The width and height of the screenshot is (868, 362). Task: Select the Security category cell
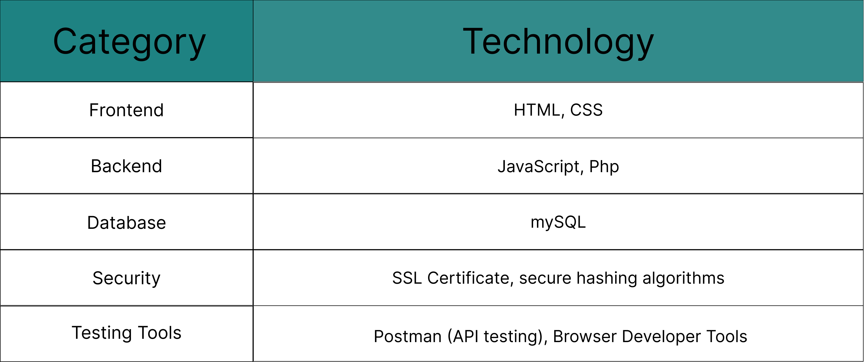[126, 278]
